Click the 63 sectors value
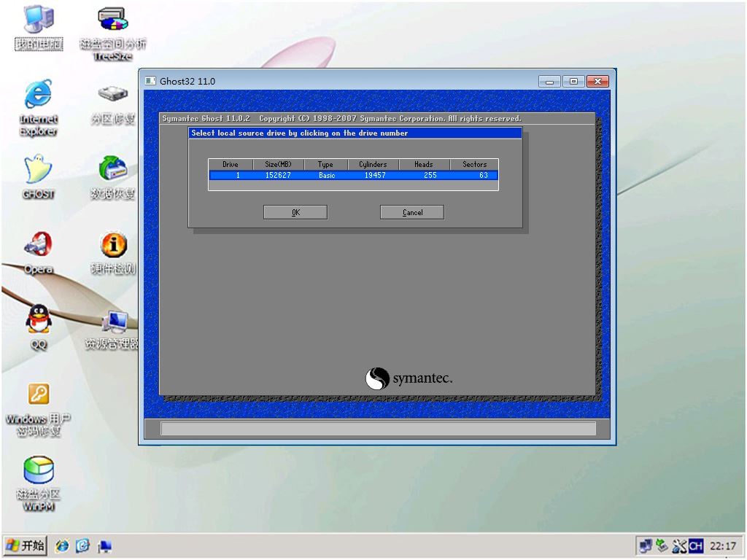Viewport: 747px width, 560px height. click(484, 175)
